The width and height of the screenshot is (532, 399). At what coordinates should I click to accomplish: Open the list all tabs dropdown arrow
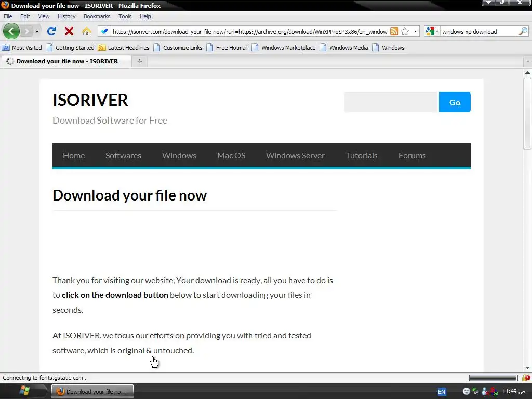[x=528, y=61]
